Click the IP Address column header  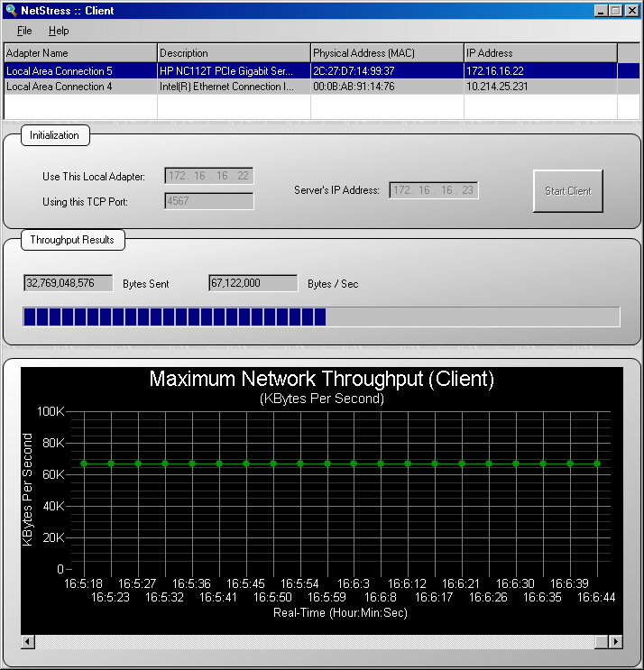tap(540, 53)
